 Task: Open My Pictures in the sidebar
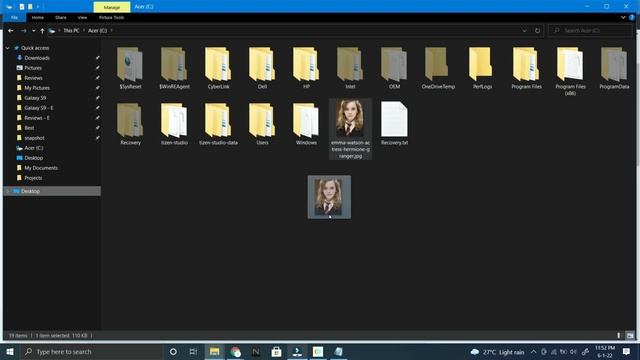click(37, 88)
